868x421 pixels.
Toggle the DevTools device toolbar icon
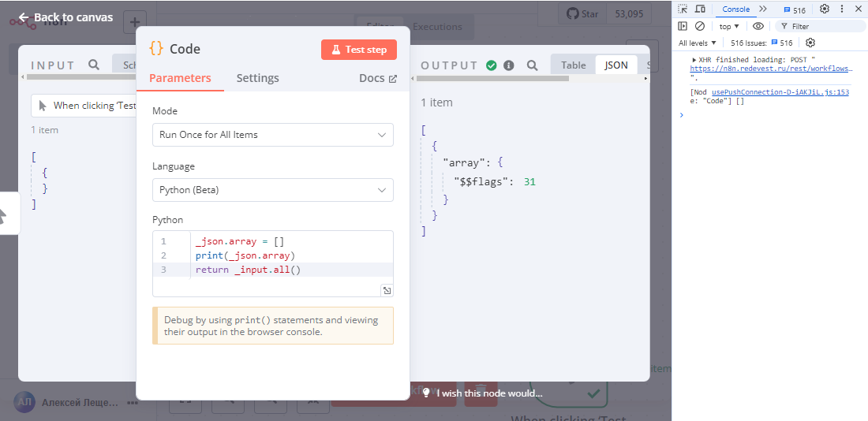tap(699, 9)
